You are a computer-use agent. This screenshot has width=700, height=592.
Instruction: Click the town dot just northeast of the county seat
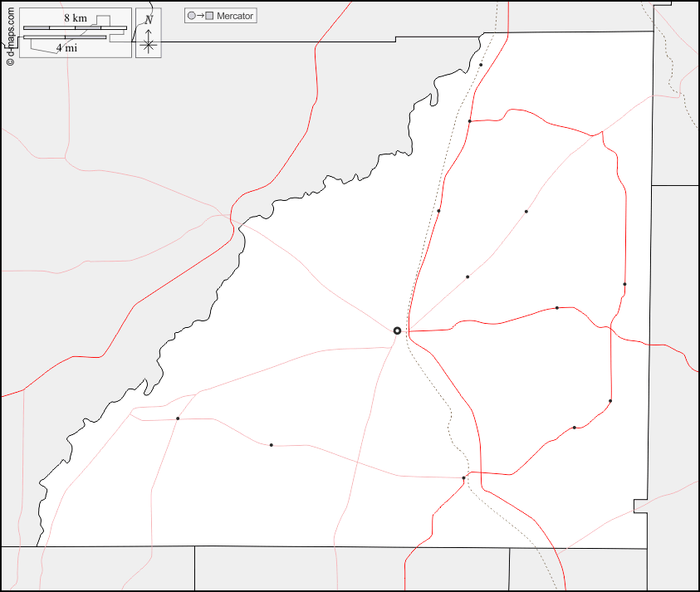(x=467, y=276)
